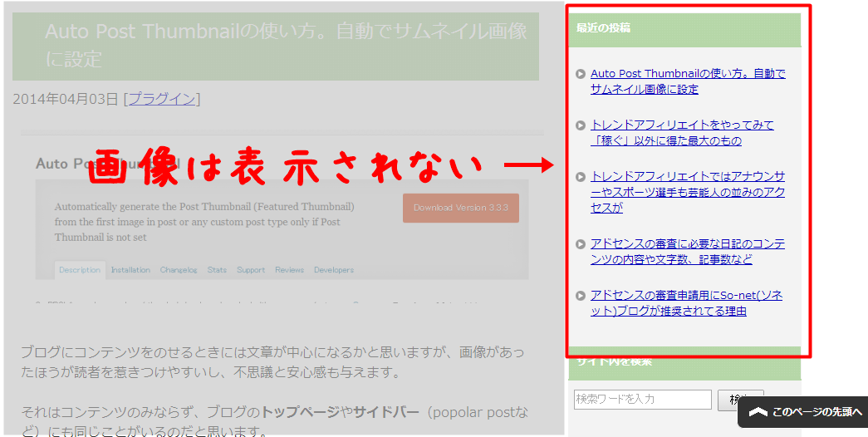Select the Changelog tab

click(x=179, y=270)
